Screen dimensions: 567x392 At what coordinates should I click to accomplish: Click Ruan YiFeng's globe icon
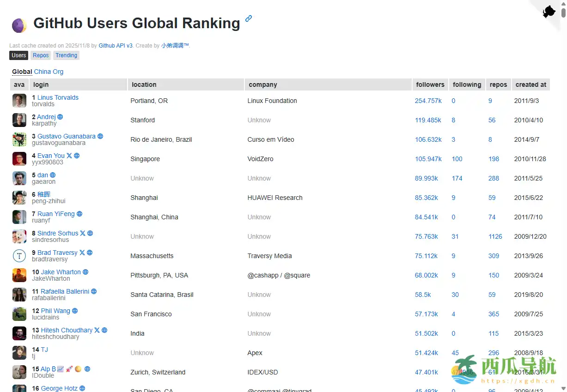coord(79,214)
